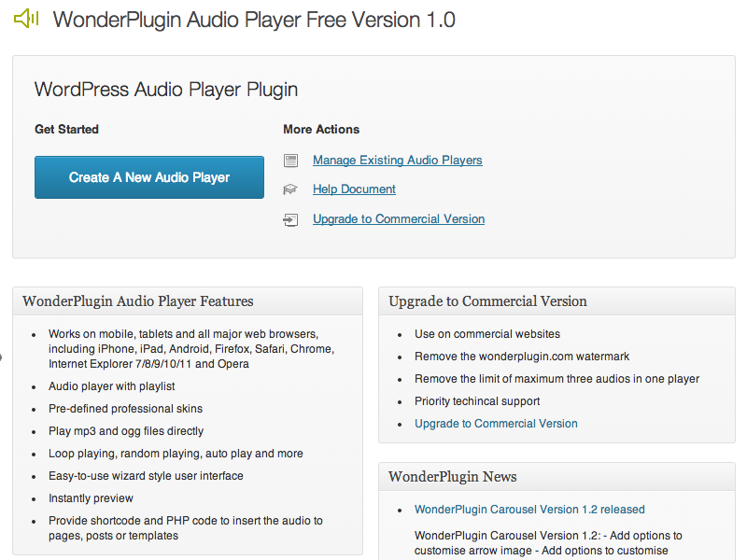Click the WonderPlugin Audio Player Free Version 1.0 title
Screen dimensions: 747x560
[x=254, y=20]
